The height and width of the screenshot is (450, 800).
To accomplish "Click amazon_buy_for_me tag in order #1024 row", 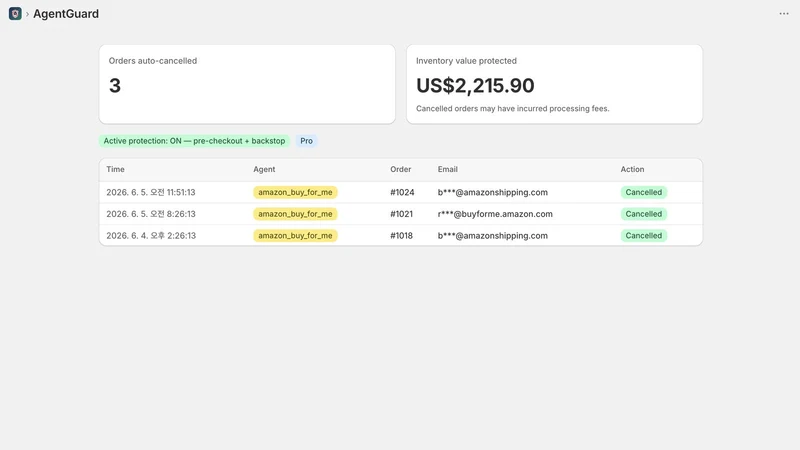I will [x=295, y=192].
